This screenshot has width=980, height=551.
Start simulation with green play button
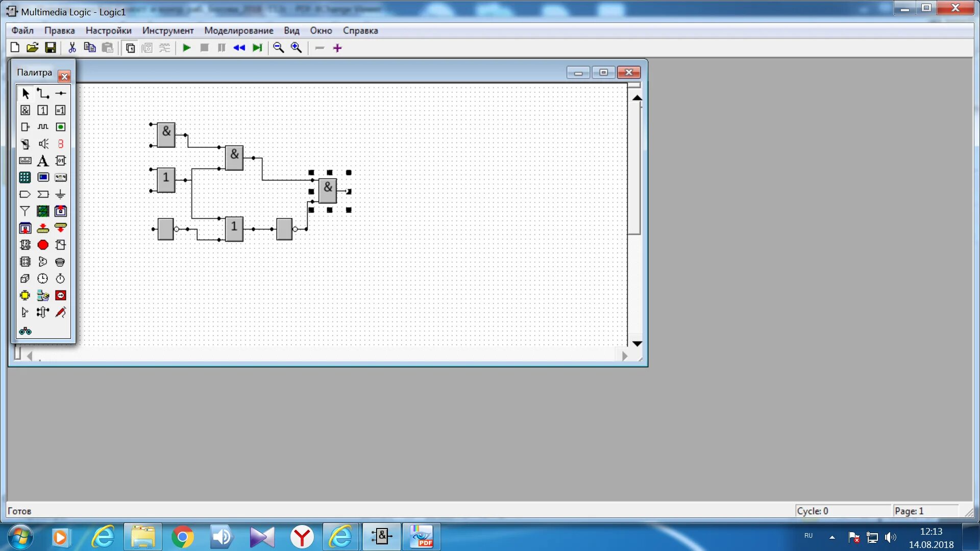click(187, 48)
